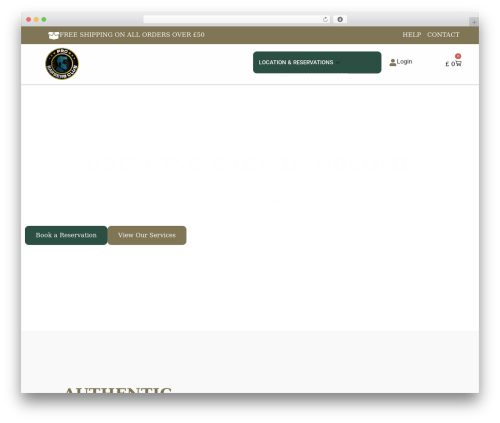Click the Pro Barbers Club logo

[x=62, y=64]
